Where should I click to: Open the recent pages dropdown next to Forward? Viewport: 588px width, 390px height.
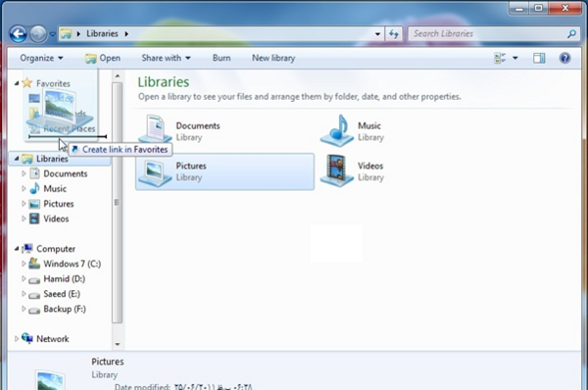(x=52, y=34)
